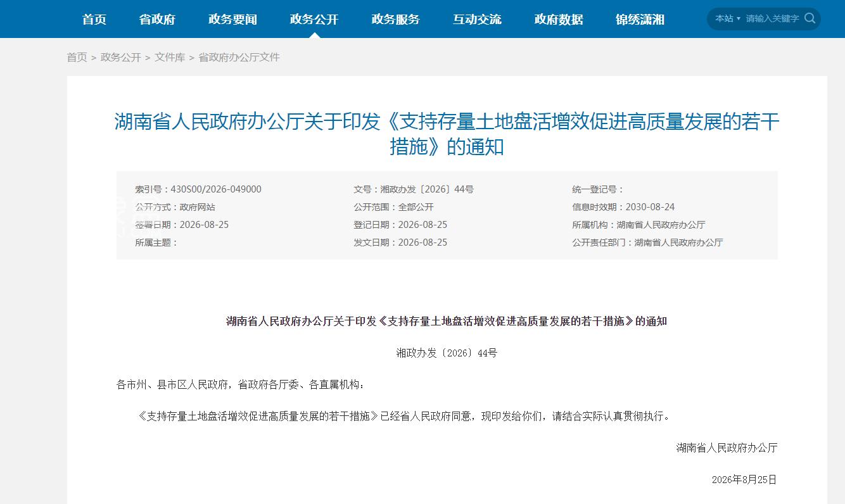Click the 信息时效期 2030-08-24 entry
The height and width of the screenshot is (504, 845).
pyautogui.click(x=623, y=207)
